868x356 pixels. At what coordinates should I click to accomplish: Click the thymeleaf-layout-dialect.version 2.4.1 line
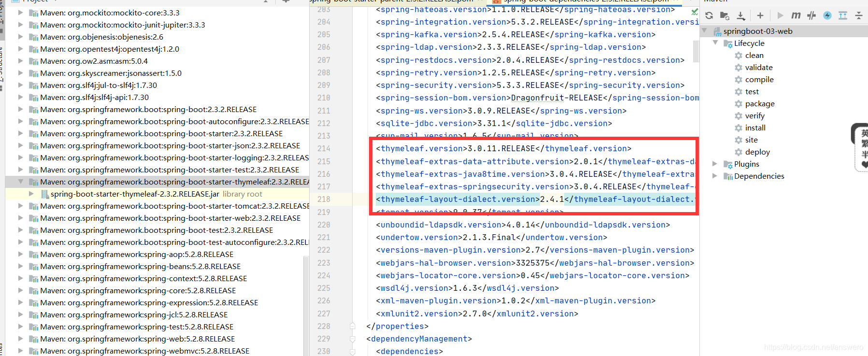pyautogui.click(x=535, y=199)
